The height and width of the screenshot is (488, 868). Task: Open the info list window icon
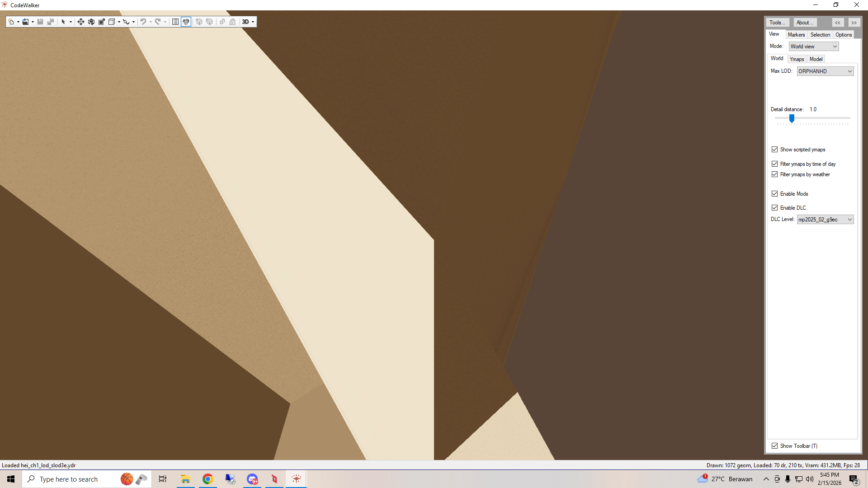click(175, 22)
